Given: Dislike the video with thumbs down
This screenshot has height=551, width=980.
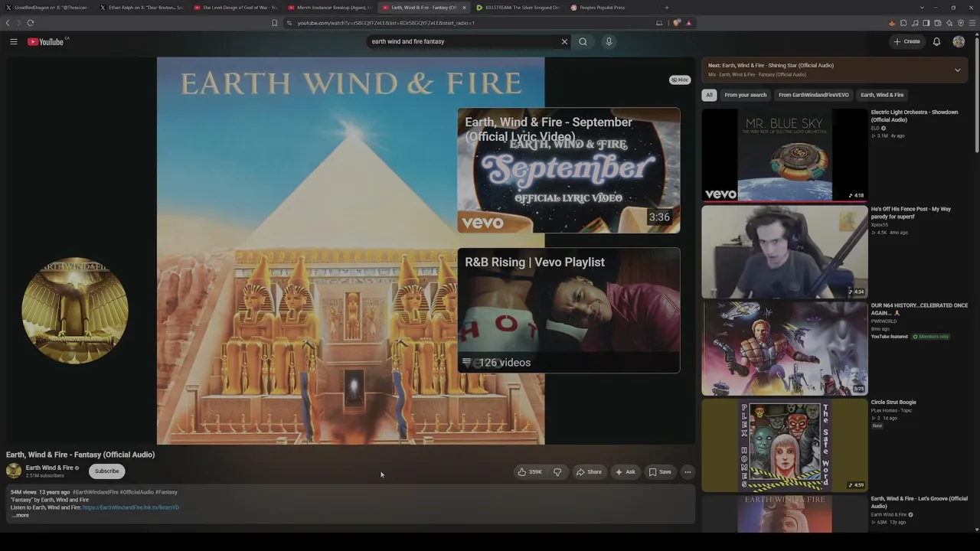Looking at the screenshot, I should tap(557, 472).
